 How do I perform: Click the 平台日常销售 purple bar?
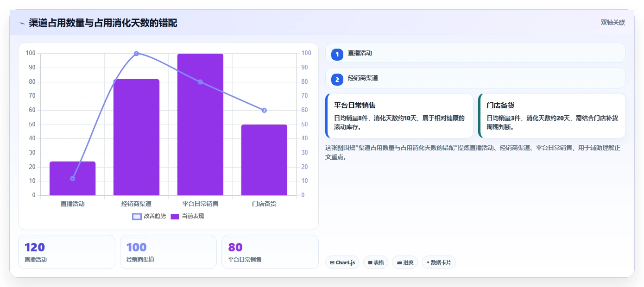pyautogui.click(x=200, y=125)
